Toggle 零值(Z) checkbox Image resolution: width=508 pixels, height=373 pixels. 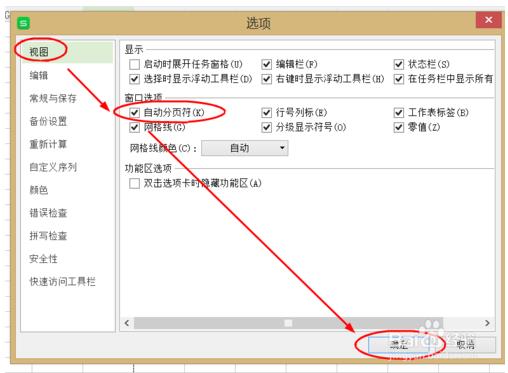[x=399, y=127]
